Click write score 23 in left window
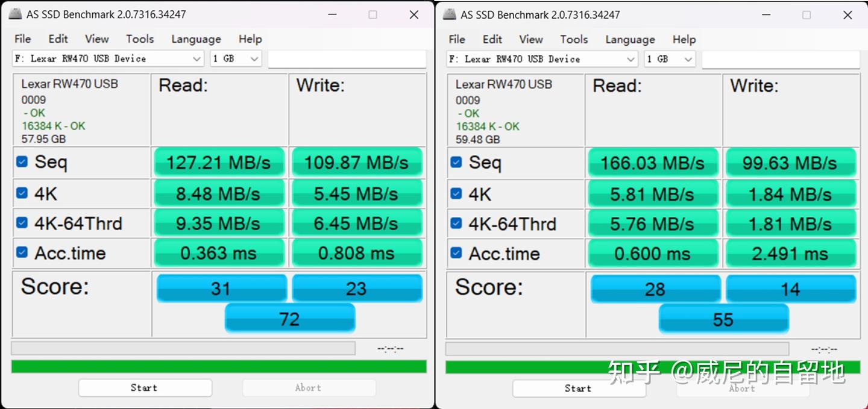Screen dimensions: 868x409 coord(357,288)
